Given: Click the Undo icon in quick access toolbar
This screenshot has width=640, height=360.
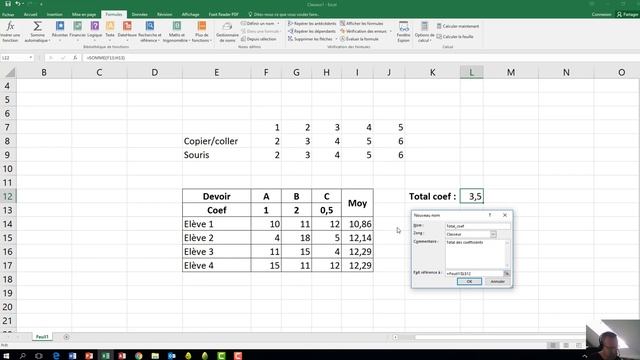Looking at the screenshot, I should click(x=18, y=4).
